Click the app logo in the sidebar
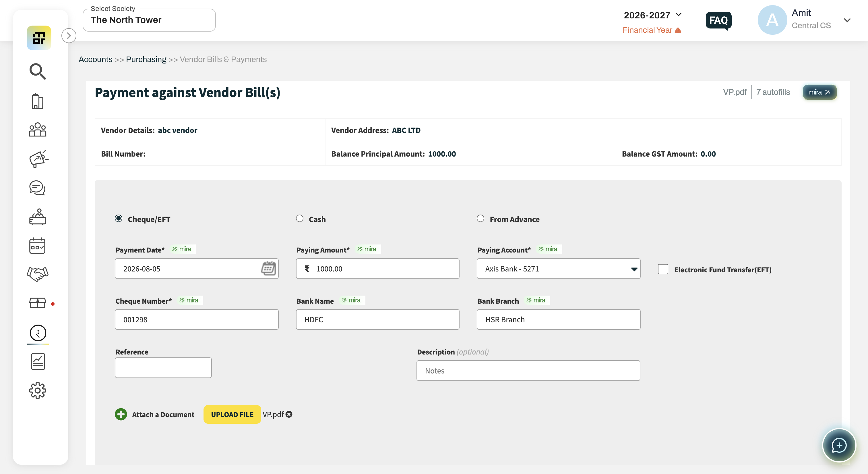The width and height of the screenshot is (868, 474). click(x=39, y=38)
